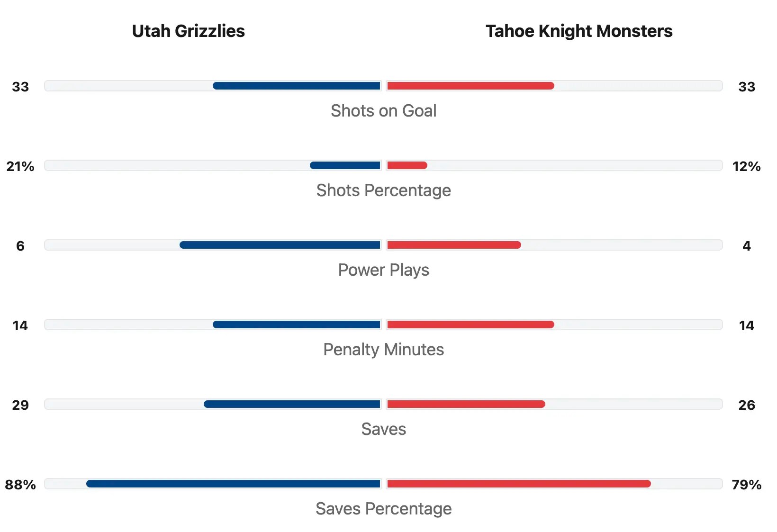
Task: Click the red Saves Percentage bar
Action: click(519, 484)
